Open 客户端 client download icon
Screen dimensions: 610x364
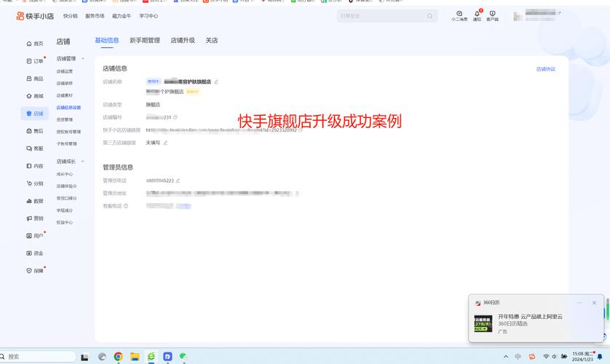492,16
